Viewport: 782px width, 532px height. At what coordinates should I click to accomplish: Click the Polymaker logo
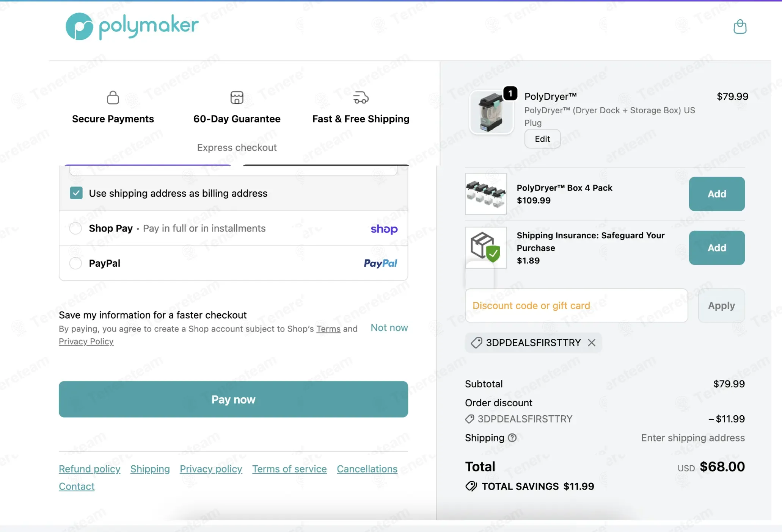(x=132, y=26)
